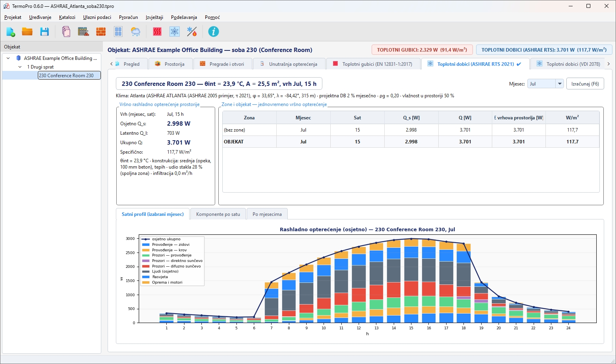The image size is (616, 364).
Task: Click the Zona column header
Action: coord(249,118)
